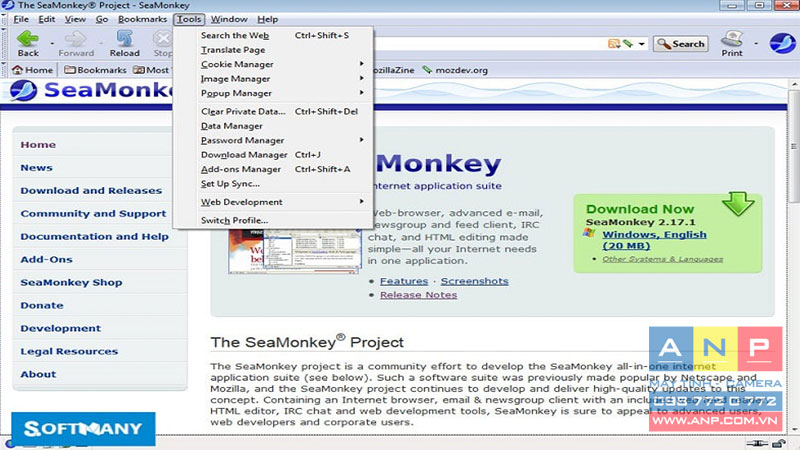The image size is (800, 450).
Task: Open Legal Resources sidebar link
Action: tap(69, 351)
